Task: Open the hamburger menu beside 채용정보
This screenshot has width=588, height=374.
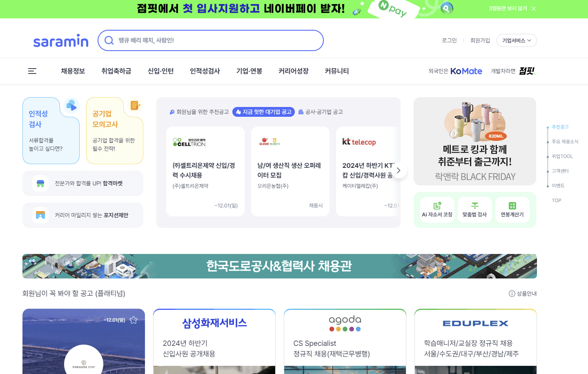Action: tap(32, 71)
